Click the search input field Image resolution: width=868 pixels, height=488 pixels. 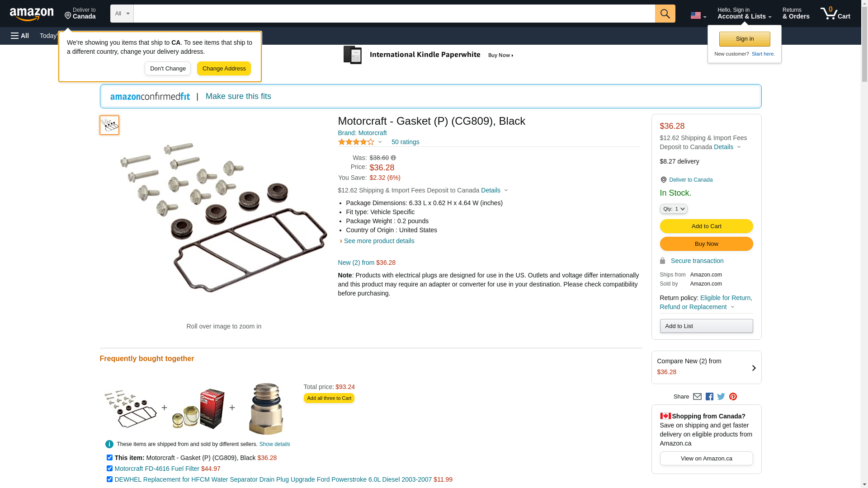(394, 14)
